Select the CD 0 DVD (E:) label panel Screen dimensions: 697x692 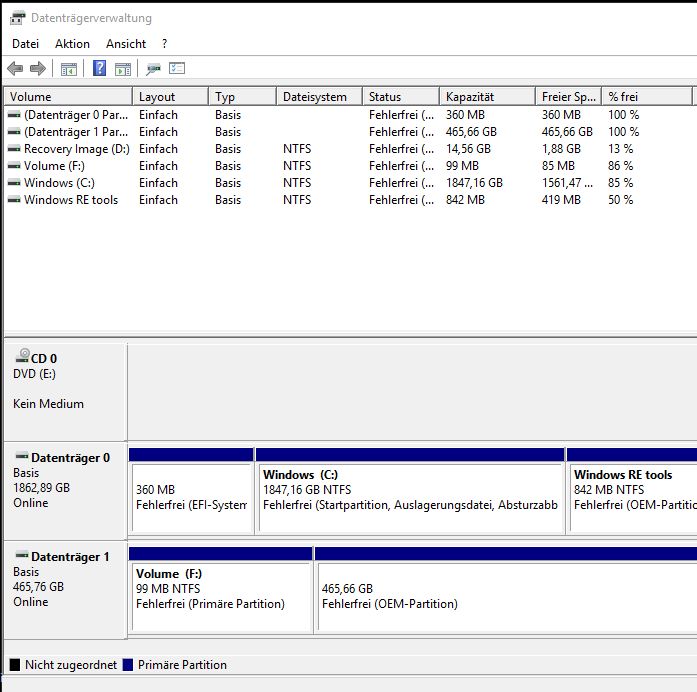coord(65,391)
